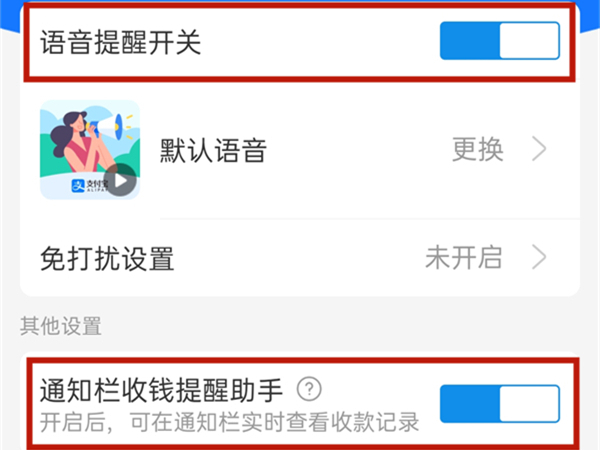
Task: Disable the 通知栏收钱提醒助手 switch
Action: (x=500, y=404)
